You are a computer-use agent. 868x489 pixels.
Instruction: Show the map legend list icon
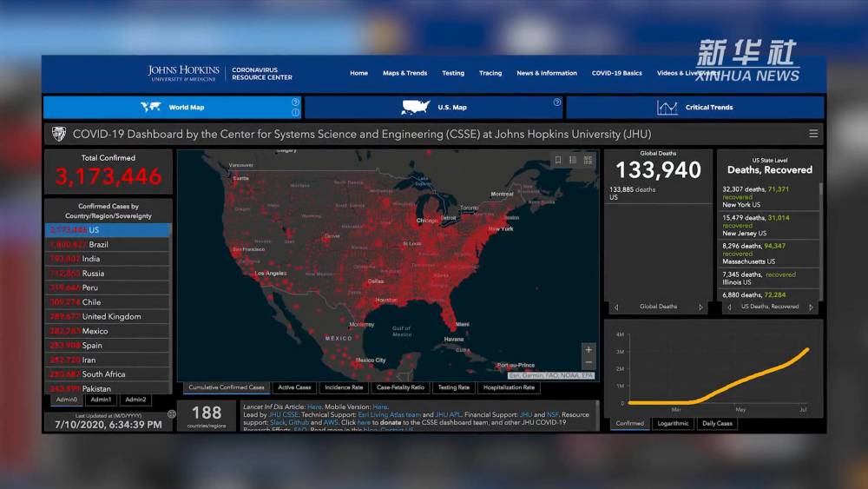573,160
